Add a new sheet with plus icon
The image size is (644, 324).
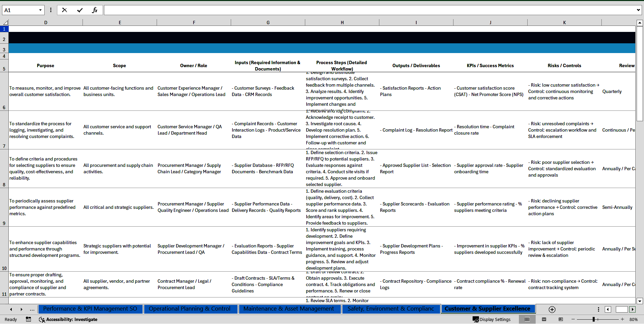[552, 309]
